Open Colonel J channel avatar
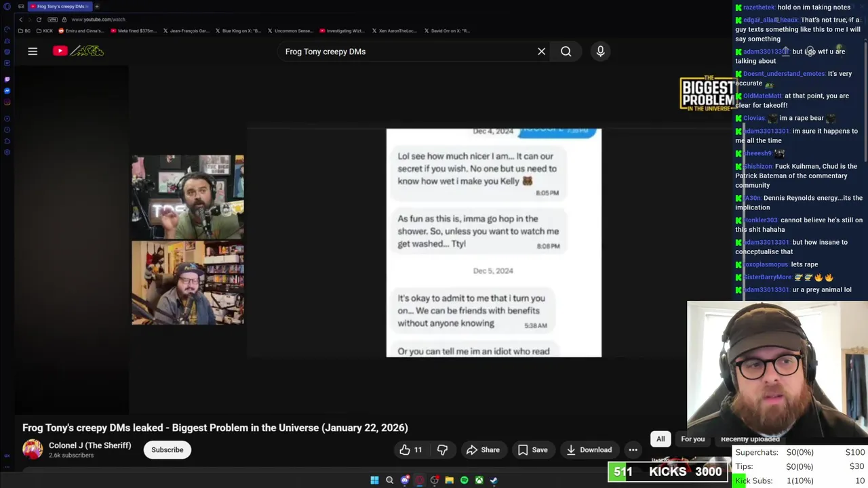Screen dimensions: 868x488 tap(33, 449)
